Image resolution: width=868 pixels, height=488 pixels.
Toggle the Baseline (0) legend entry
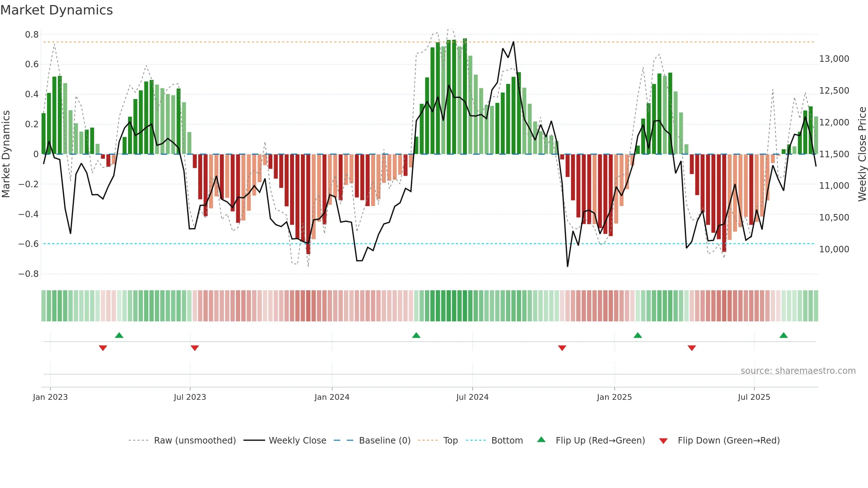(x=372, y=440)
